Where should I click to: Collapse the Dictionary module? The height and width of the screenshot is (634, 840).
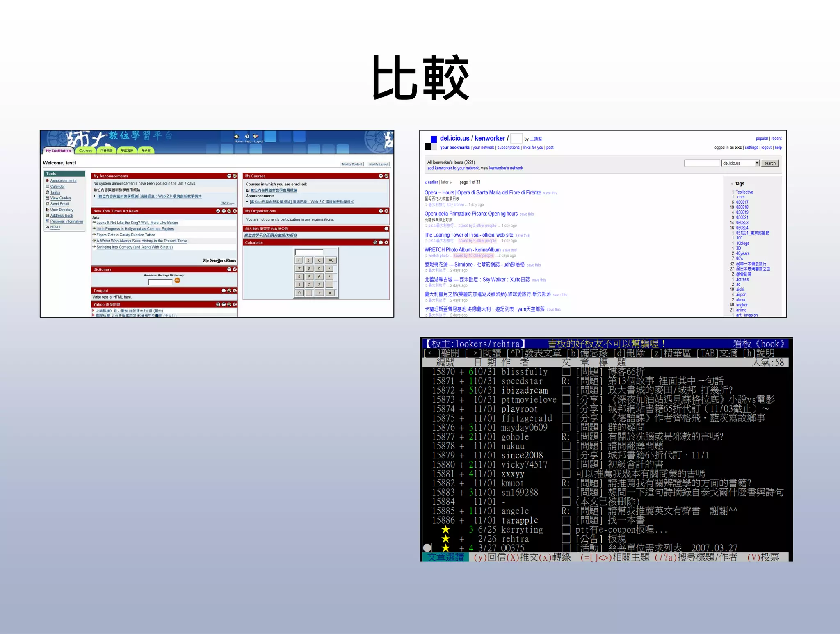229,269
